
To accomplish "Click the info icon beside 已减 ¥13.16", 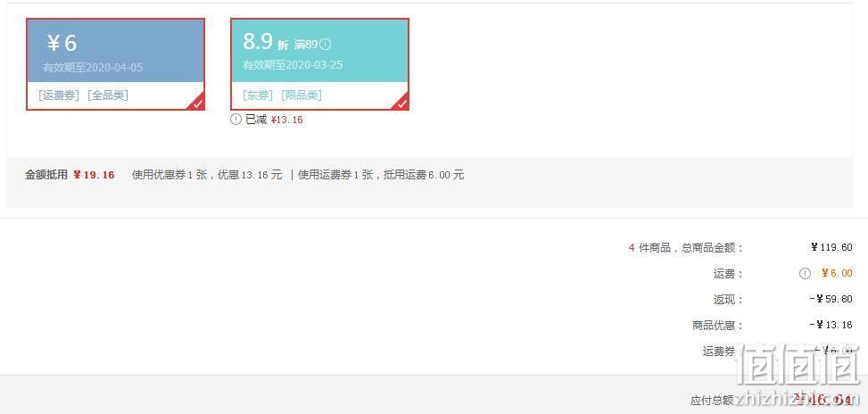I will [x=236, y=119].
